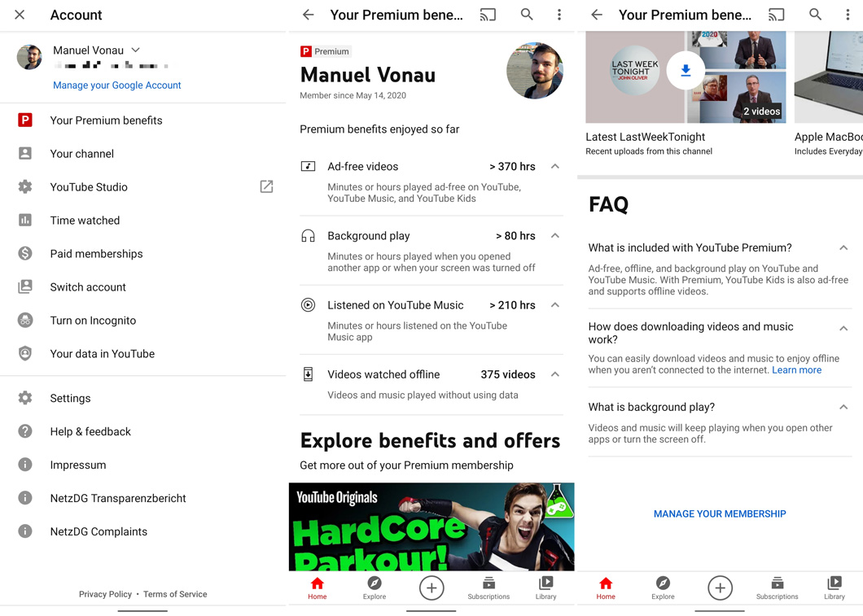Open overflow menu in middle screen header
This screenshot has height=616, width=863.
click(x=559, y=15)
